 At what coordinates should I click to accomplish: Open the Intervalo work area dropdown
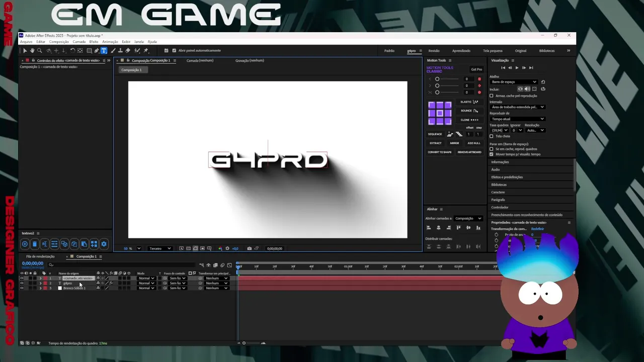pyautogui.click(x=518, y=107)
